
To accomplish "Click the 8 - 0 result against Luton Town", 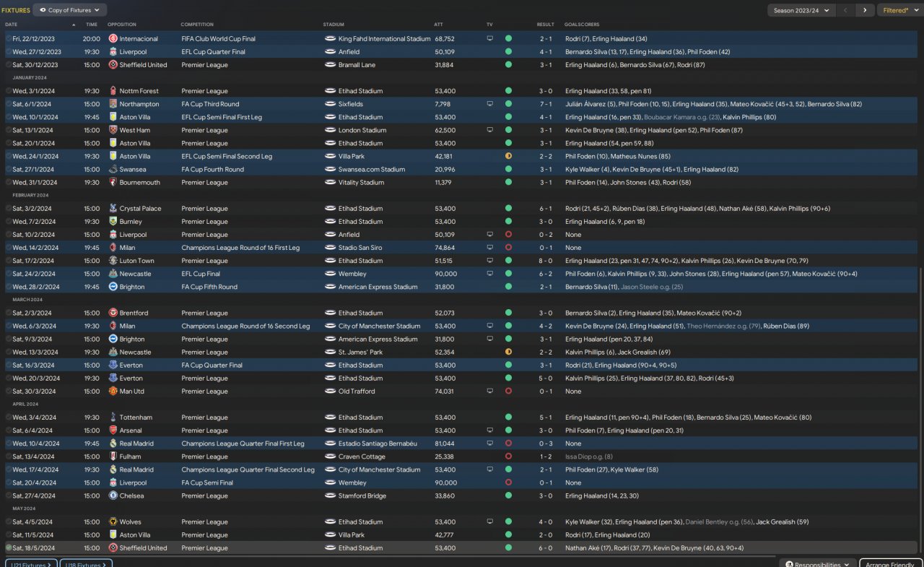I will [x=546, y=261].
